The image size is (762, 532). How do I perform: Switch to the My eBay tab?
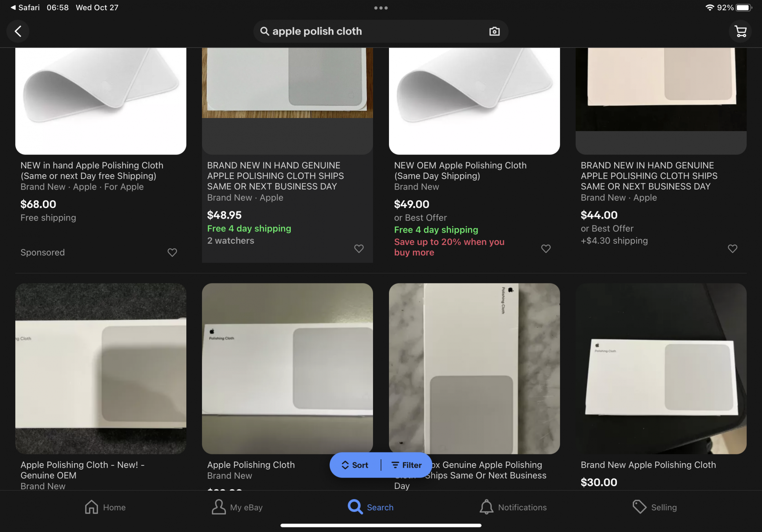(x=237, y=507)
